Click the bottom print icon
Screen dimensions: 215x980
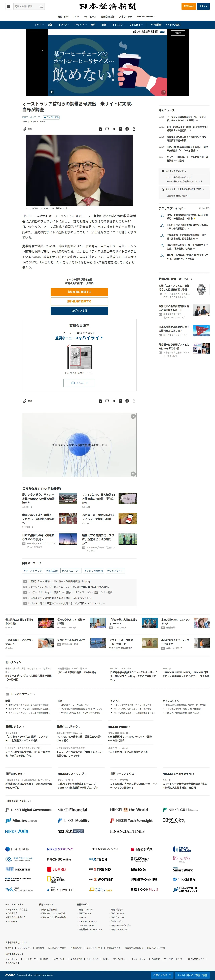(x=100, y=401)
